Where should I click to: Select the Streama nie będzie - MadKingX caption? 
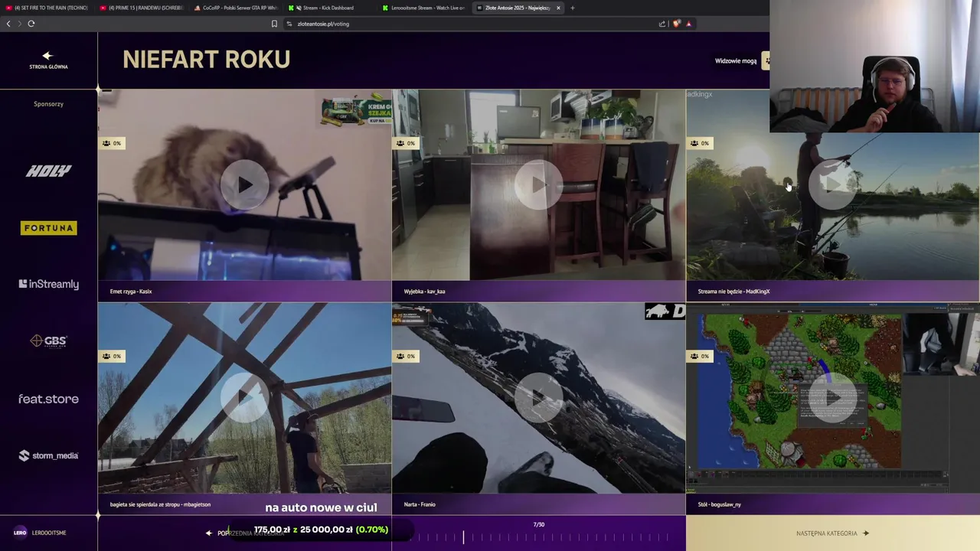[x=733, y=292]
